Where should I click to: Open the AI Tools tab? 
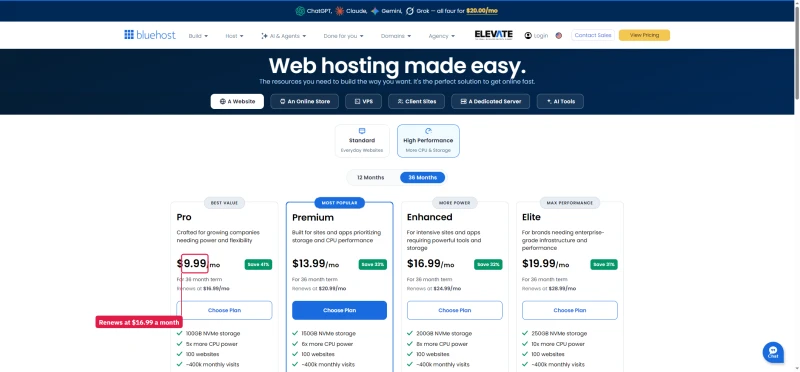click(560, 102)
